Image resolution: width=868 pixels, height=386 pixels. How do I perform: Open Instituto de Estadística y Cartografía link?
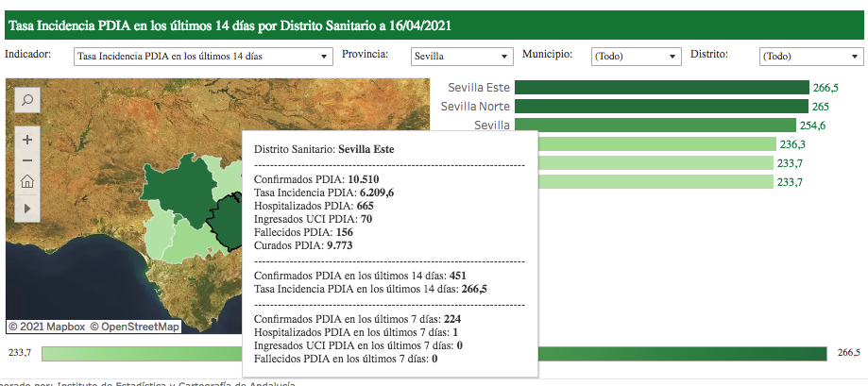[176, 383]
